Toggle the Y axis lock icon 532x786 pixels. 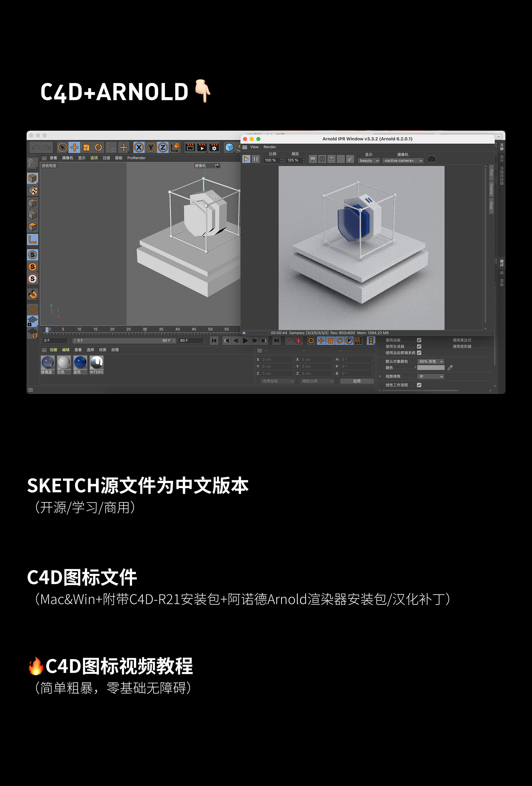pos(151,148)
